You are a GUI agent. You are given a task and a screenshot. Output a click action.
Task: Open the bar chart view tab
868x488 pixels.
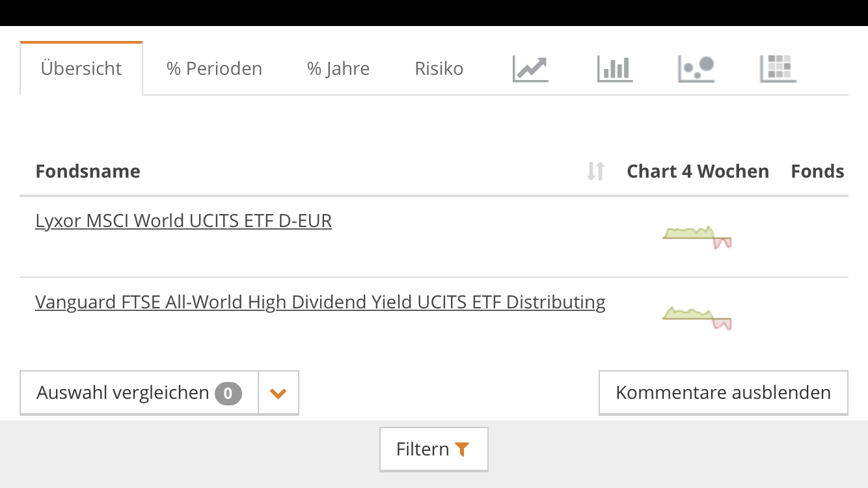pos(615,68)
